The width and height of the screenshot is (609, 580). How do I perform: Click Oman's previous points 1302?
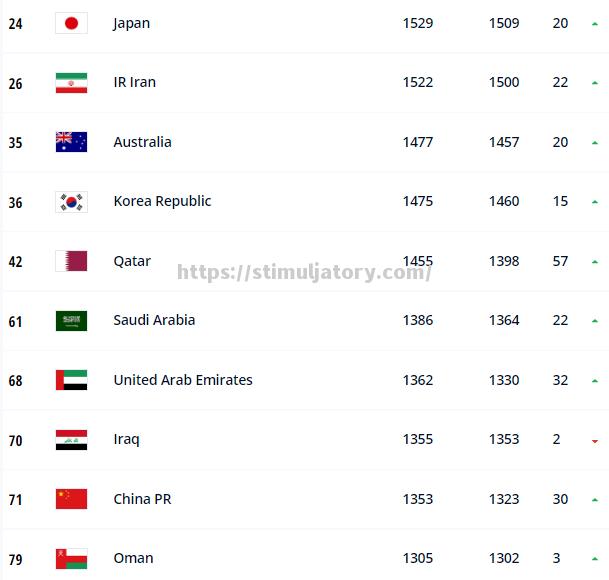pyautogui.click(x=504, y=558)
